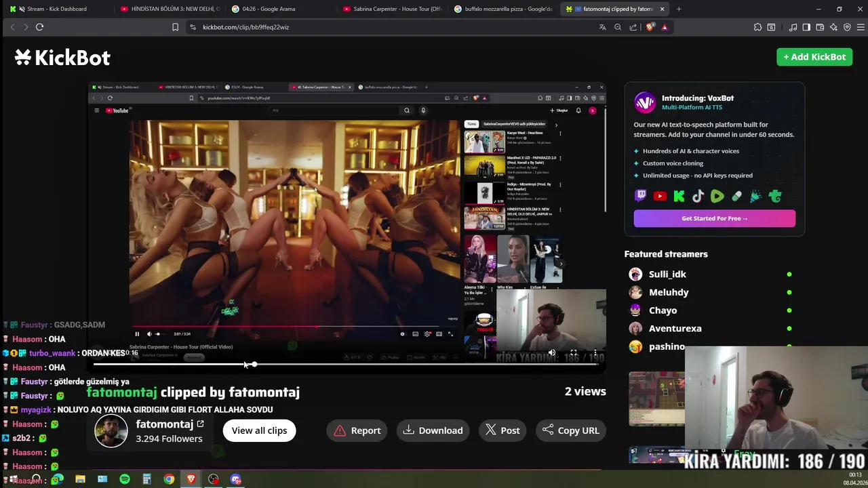Open the Brave Shields lion icon
The height and width of the screenshot is (488, 868).
click(x=650, y=27)
